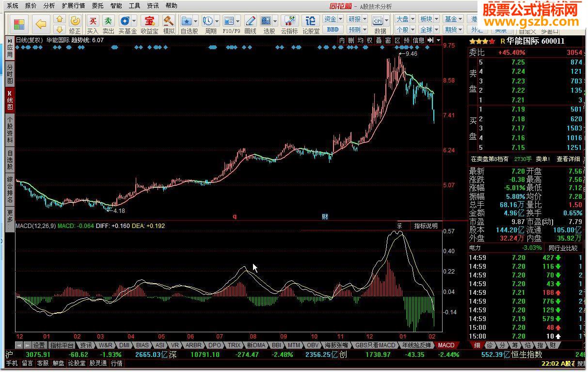The width and height of the screenshot is (588, 372).
Task: Expand the 周期 dropdown arrow
Action: [217, 21]
